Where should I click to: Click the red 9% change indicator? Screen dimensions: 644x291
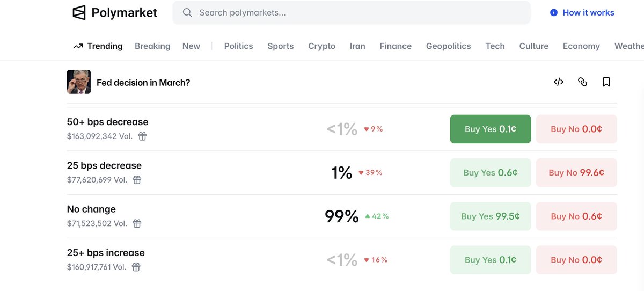374,129
